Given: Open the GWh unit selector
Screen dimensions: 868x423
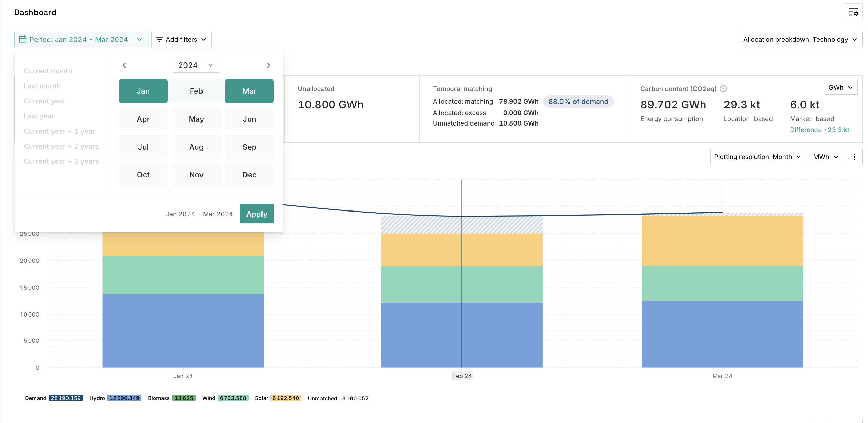Looking at the screenshot, I should [840, 87].
